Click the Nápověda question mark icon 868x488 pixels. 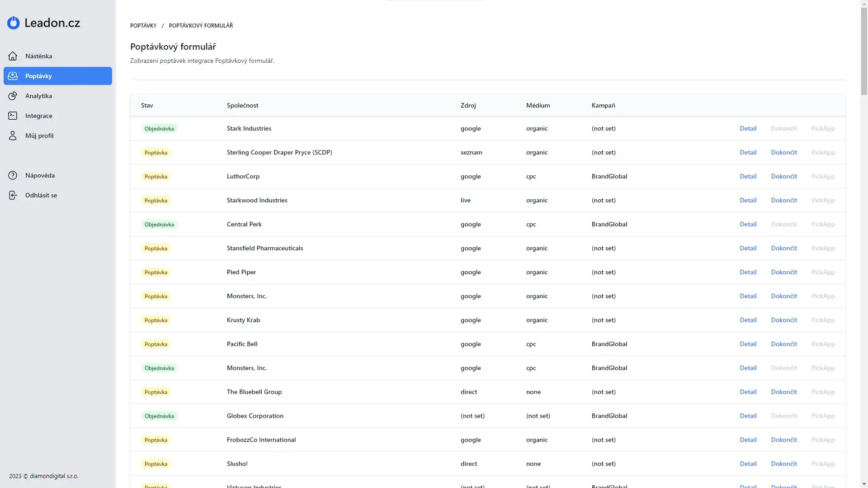click(13, 175)
